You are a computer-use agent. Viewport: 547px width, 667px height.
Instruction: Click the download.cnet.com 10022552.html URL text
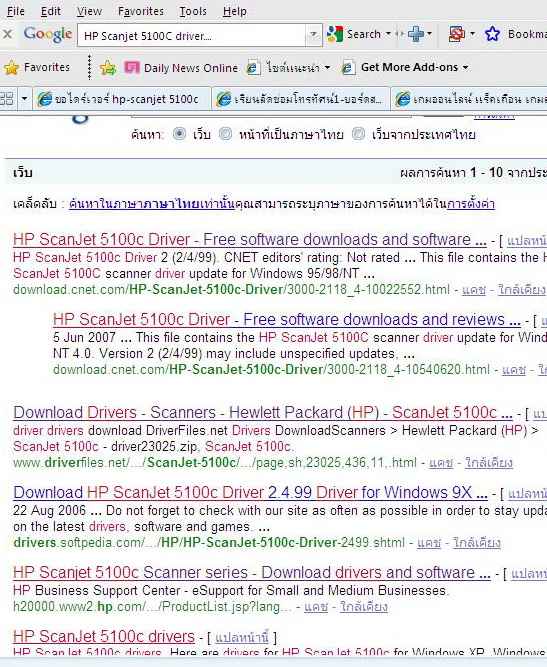click(x=231, y=290)
